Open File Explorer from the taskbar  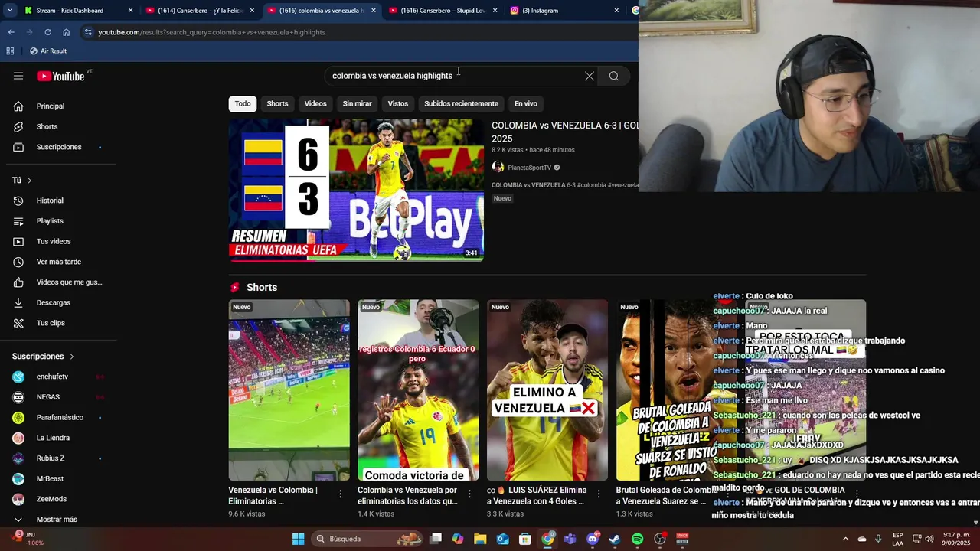pyautogui.click(x=480, y=539)
